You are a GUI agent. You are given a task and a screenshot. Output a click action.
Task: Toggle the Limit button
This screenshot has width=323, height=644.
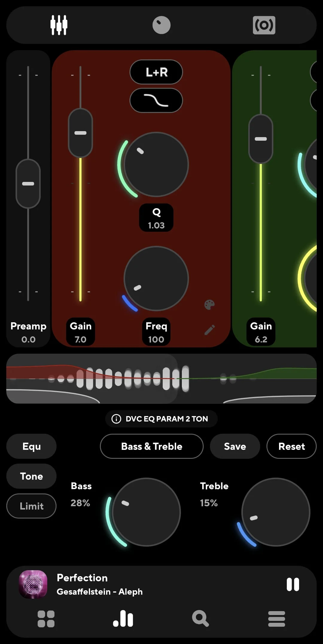click(31, 506)
